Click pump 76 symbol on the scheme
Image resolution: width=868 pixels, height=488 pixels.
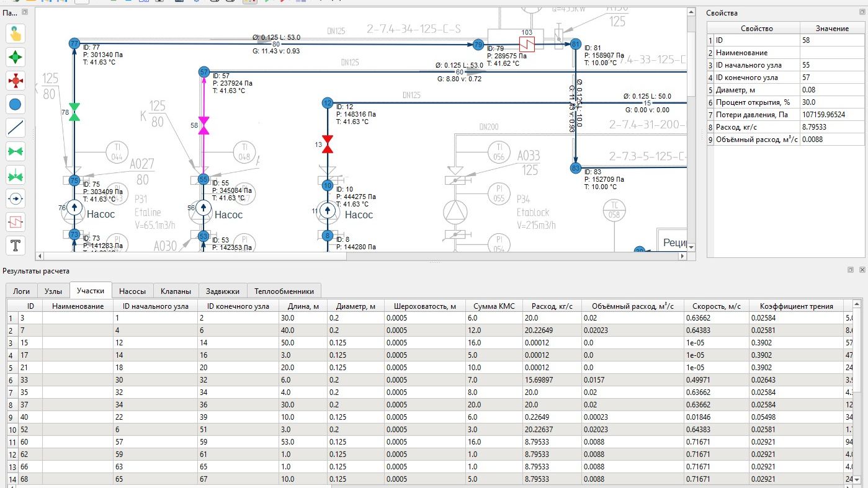click(x=74, y=208)
